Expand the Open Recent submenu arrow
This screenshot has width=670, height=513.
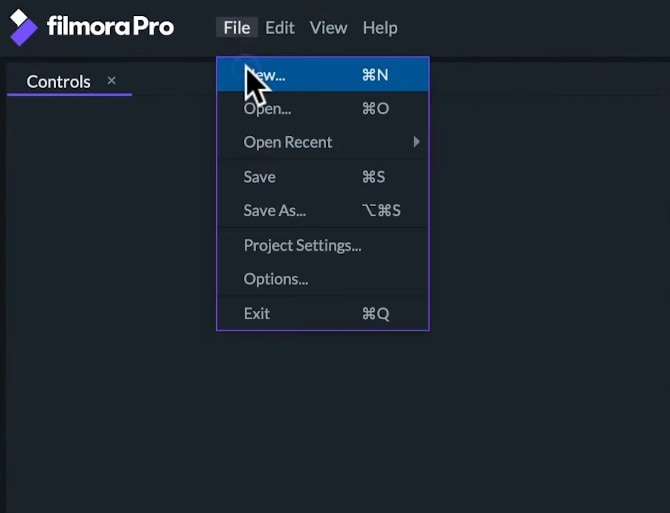coord(416,142)
